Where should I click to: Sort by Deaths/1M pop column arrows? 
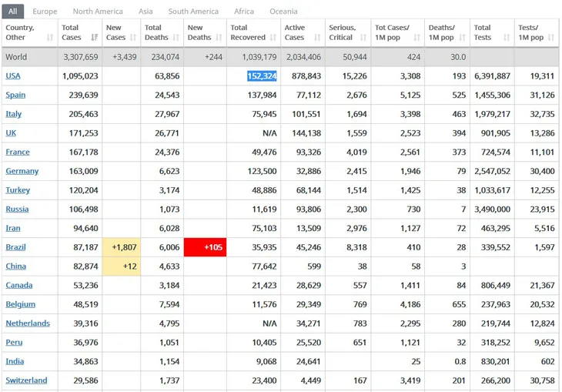463,37
